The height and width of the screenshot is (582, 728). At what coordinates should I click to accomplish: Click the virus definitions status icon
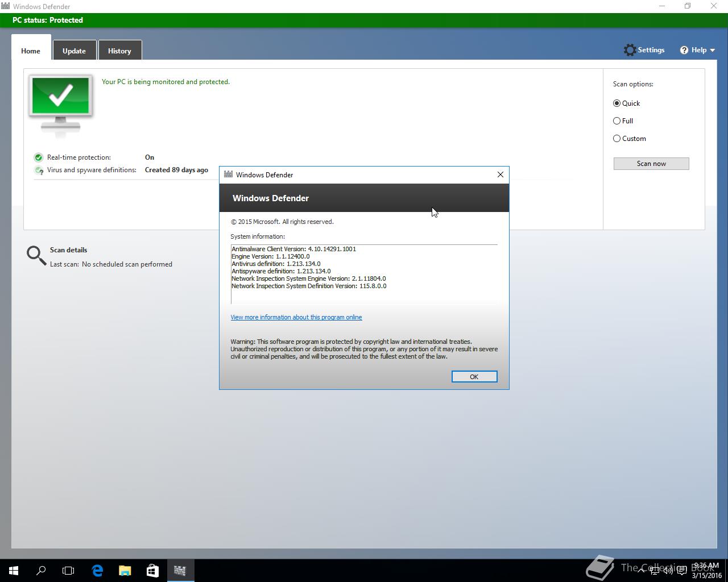coord(39,170)
